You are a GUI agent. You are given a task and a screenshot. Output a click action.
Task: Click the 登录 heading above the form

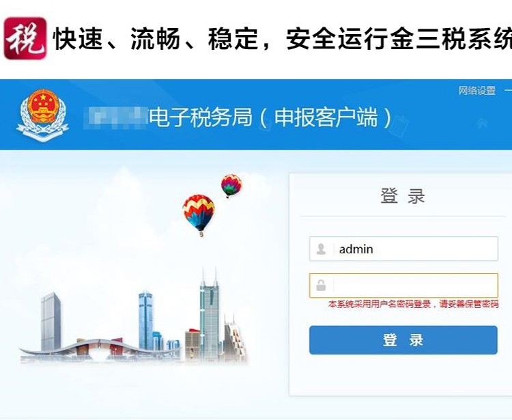[x=403, y=196]
